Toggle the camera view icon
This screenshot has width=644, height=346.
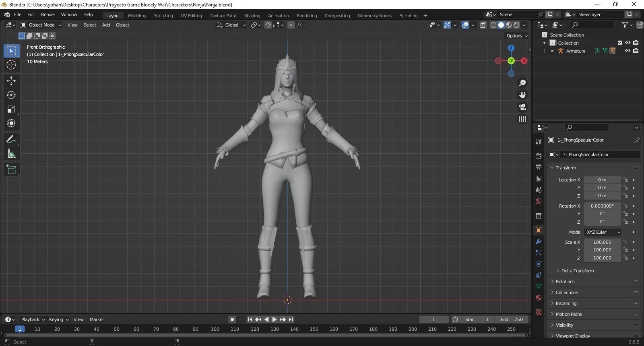pyautogui.click(x=522, y=107)
